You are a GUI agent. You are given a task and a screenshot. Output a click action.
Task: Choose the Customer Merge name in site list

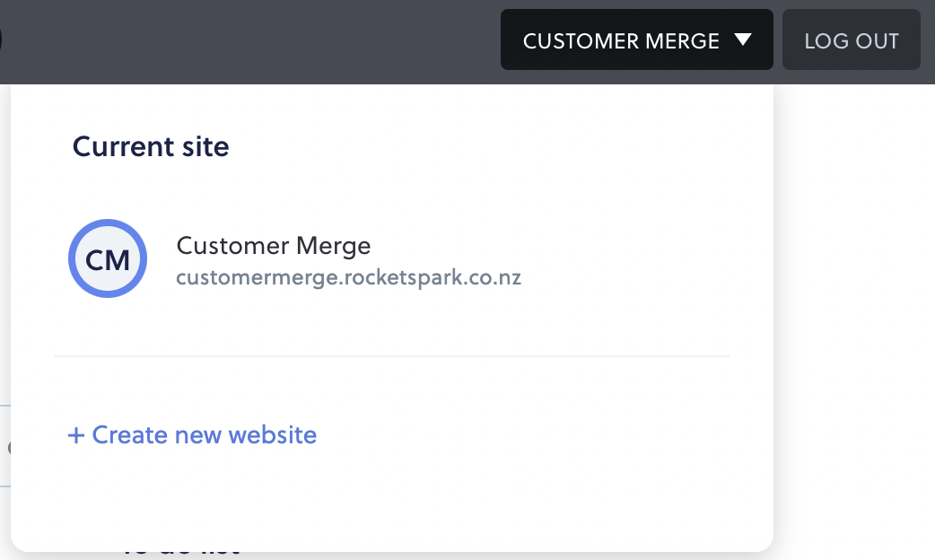click(274, 246)
